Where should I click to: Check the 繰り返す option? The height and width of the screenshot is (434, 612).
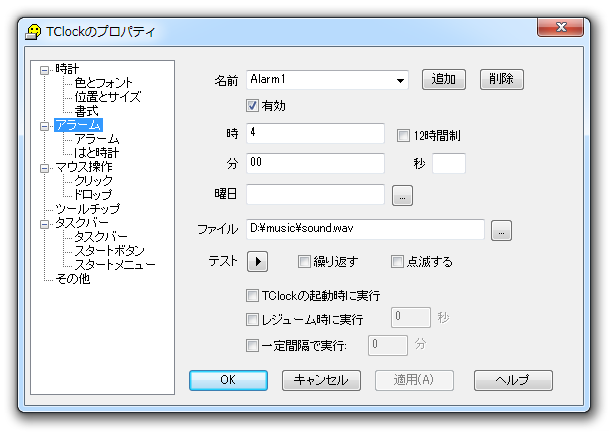point(304,261)
